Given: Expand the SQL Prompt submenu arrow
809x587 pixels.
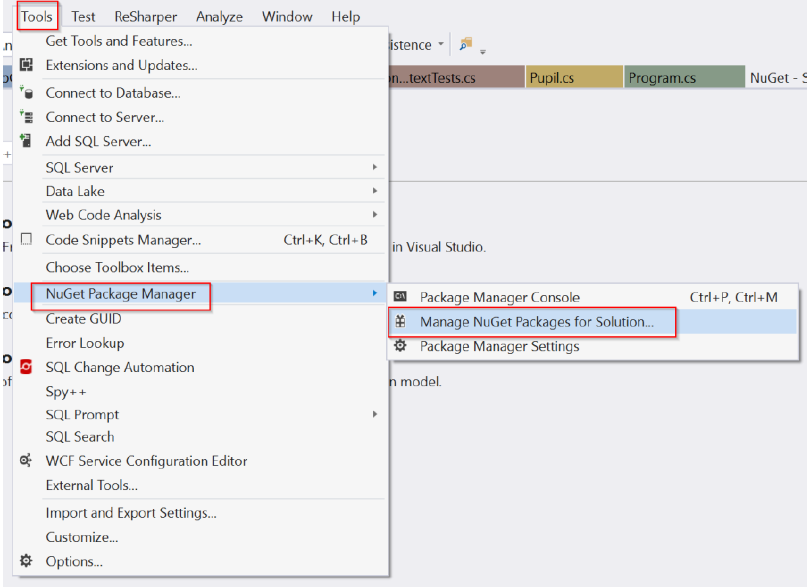Looking at the screenshot, I should pos(375,414).
